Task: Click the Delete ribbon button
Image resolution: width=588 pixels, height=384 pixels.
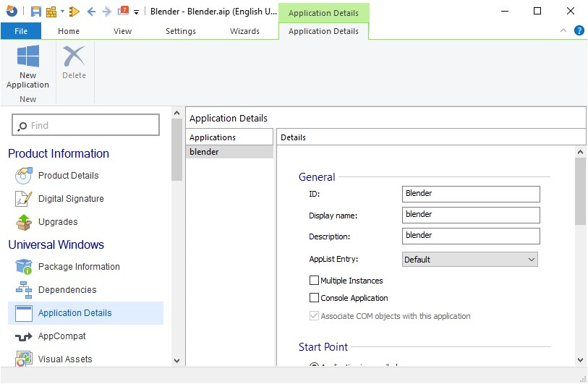Action: tap(74, 62)
